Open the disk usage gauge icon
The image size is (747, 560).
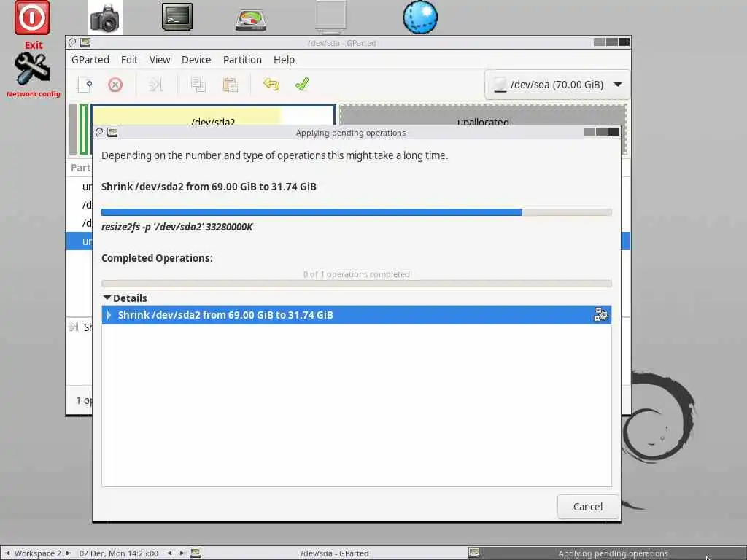[x=251, y=20]
